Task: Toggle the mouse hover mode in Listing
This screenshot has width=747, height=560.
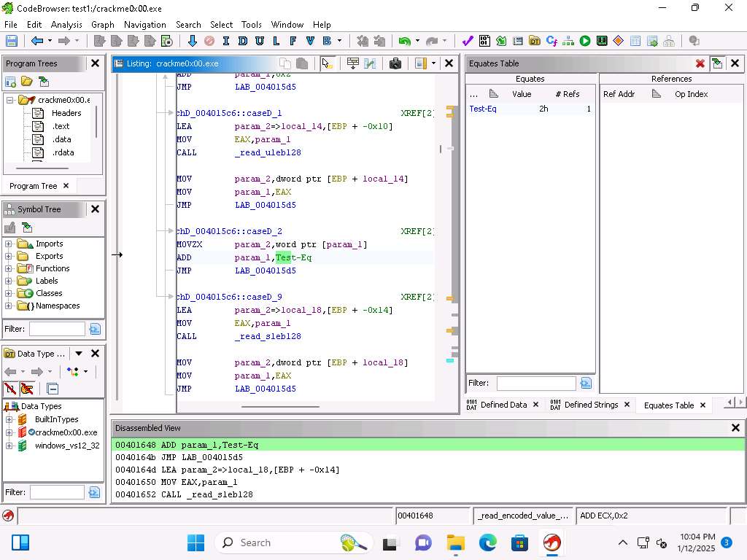Action: [327, 63]
